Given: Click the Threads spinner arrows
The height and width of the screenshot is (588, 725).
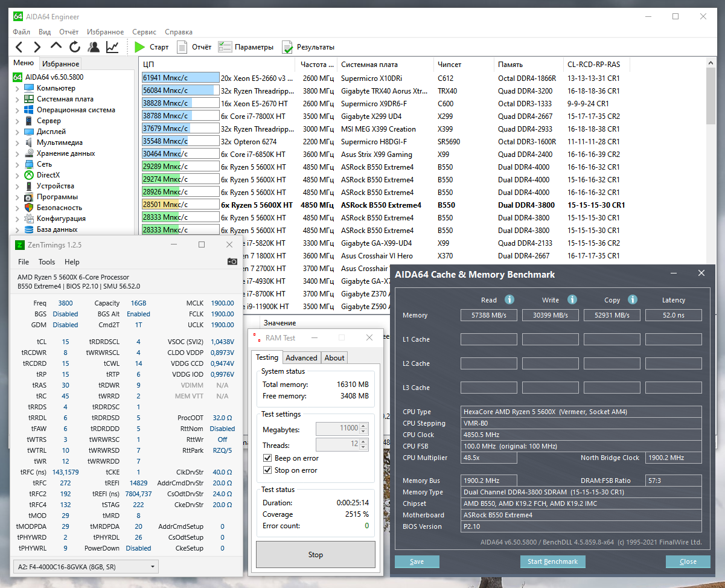Looking at the screenshot, I should (363, 444).
